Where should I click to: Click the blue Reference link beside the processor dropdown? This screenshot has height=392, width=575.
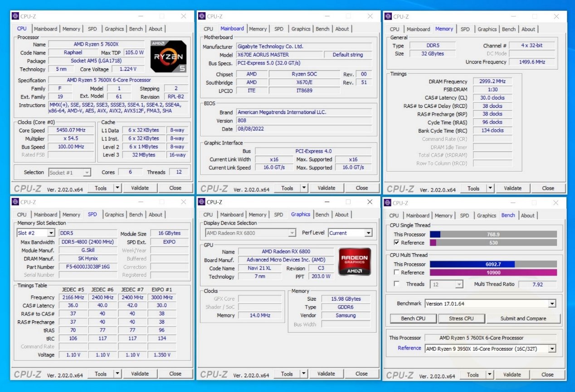409,348
